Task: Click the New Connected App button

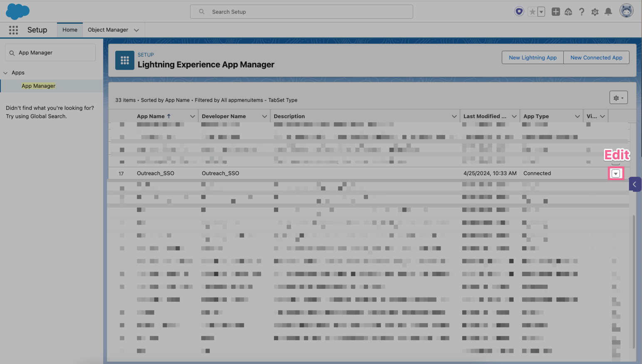Action: pyautogui.click(x=596, y=57)
